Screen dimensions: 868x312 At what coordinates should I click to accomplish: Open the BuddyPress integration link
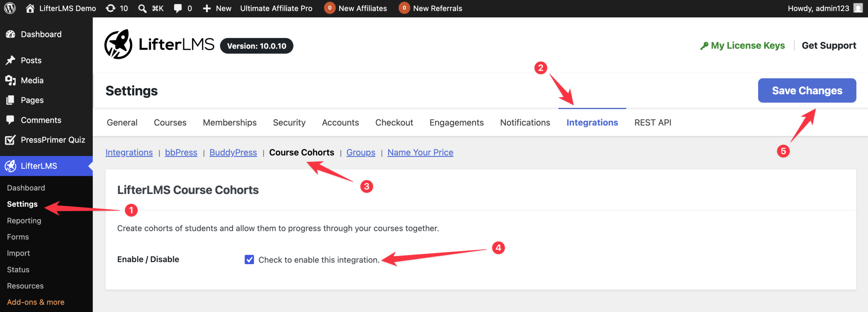(x=233, y=153)
